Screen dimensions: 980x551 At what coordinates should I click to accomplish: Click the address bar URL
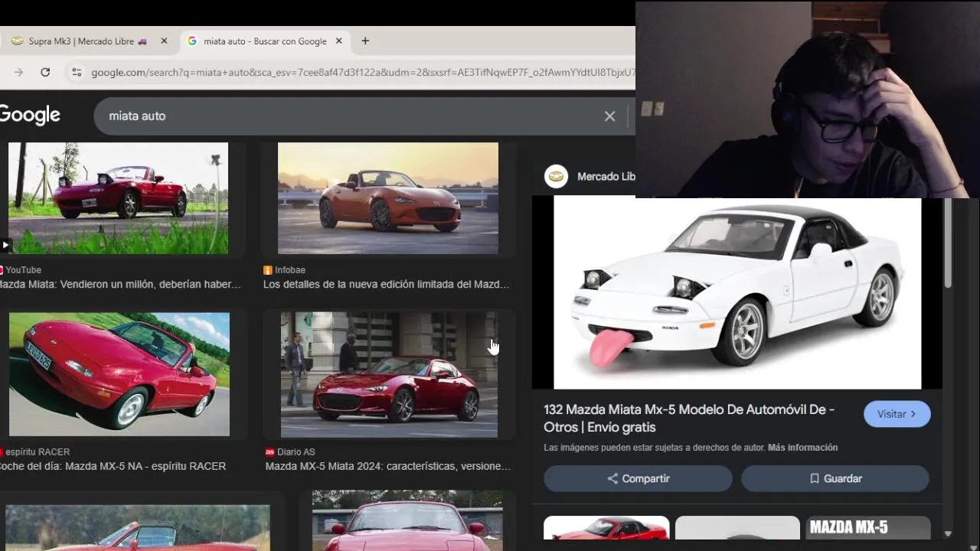(363, 72)
